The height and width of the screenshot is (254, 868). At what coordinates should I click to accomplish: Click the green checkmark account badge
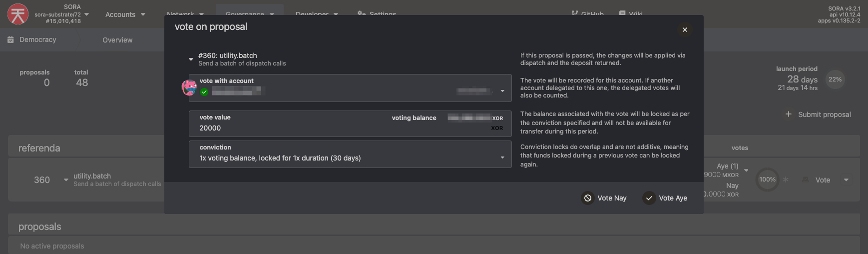pyautogui.click(x=204, y=91)
